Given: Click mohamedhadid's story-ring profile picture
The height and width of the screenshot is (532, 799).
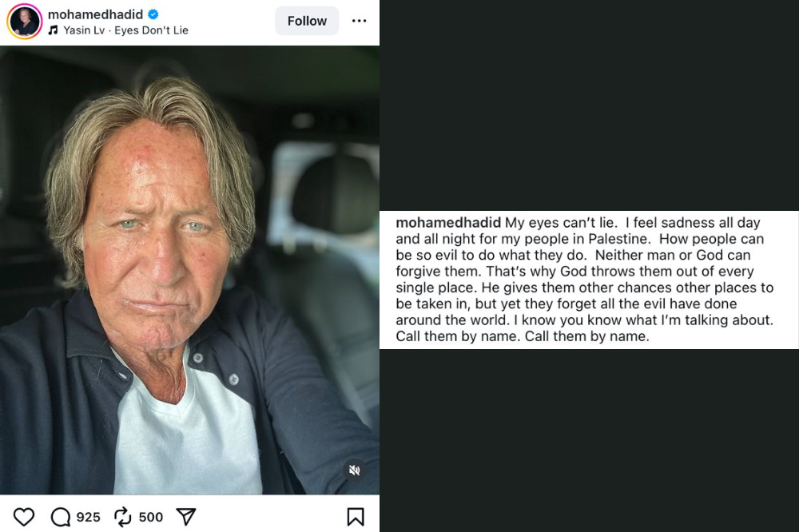Looking at the screenshot, I should [x=23, y=21].
